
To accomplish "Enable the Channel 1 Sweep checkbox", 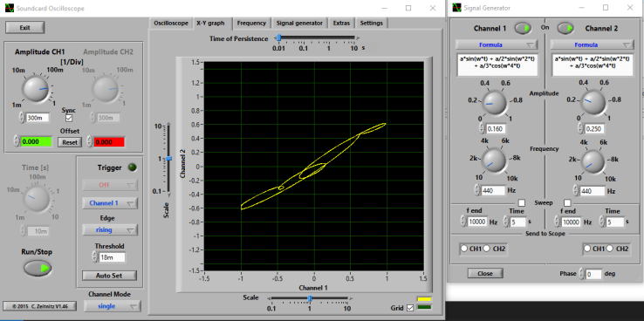I will [x=522, y=202].
